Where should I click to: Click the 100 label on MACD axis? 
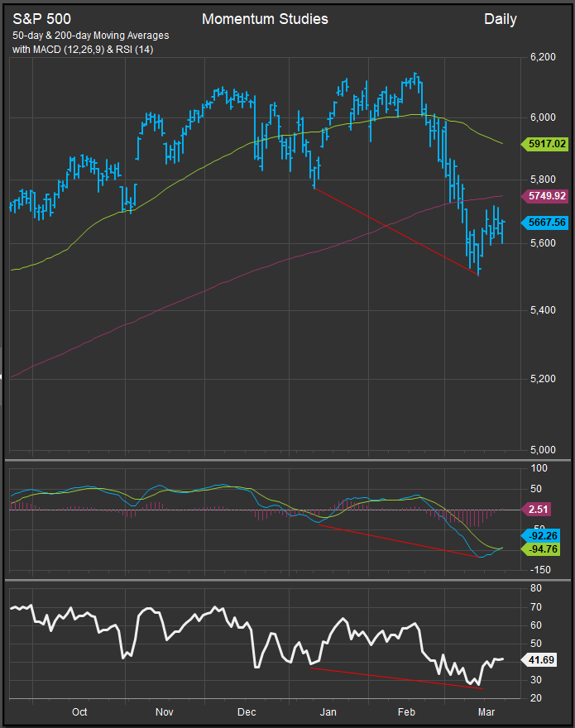(539, 468)
